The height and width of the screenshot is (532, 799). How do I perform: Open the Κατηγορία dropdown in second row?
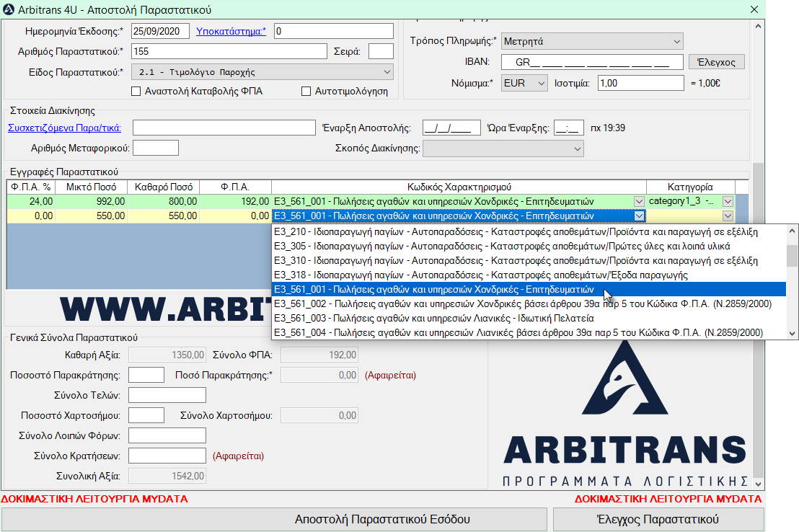click(x=728, y=216)
